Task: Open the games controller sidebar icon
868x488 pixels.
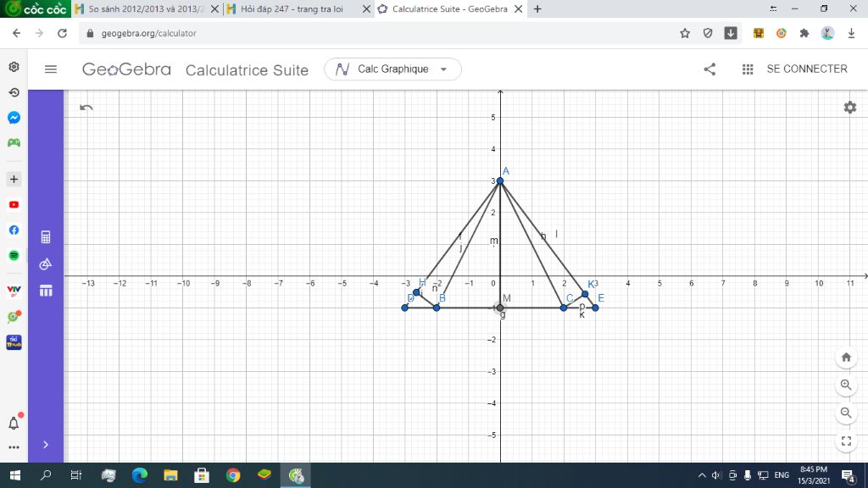Action: (14, 142)
